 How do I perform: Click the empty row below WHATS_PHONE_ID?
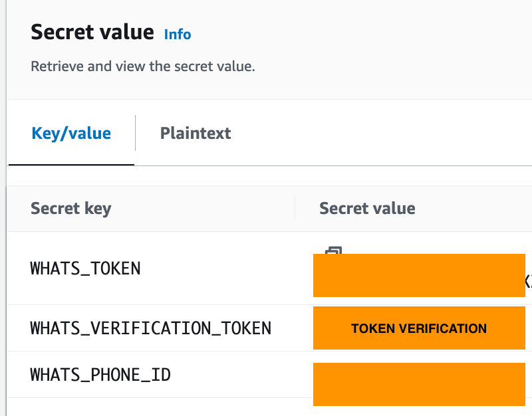pyautogui.click(x=160, y=407)
